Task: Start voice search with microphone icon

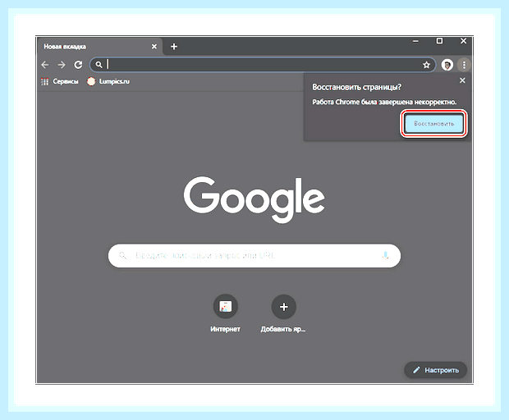Action: [x=385, y=256]
